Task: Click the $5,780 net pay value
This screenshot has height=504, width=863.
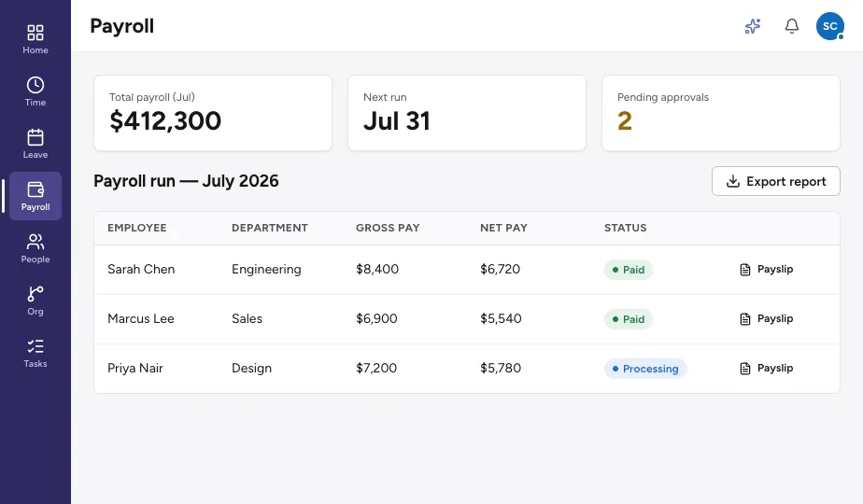Action: tap(501, 368)
